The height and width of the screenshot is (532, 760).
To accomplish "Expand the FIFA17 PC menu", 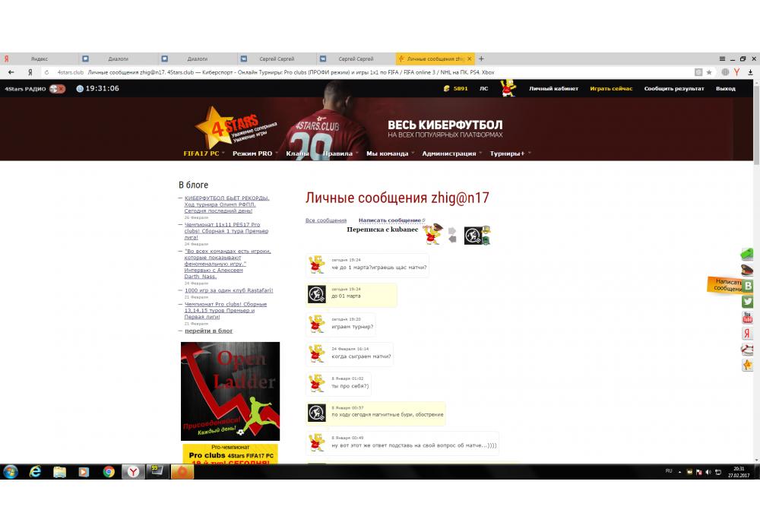I will click(202, 154).
